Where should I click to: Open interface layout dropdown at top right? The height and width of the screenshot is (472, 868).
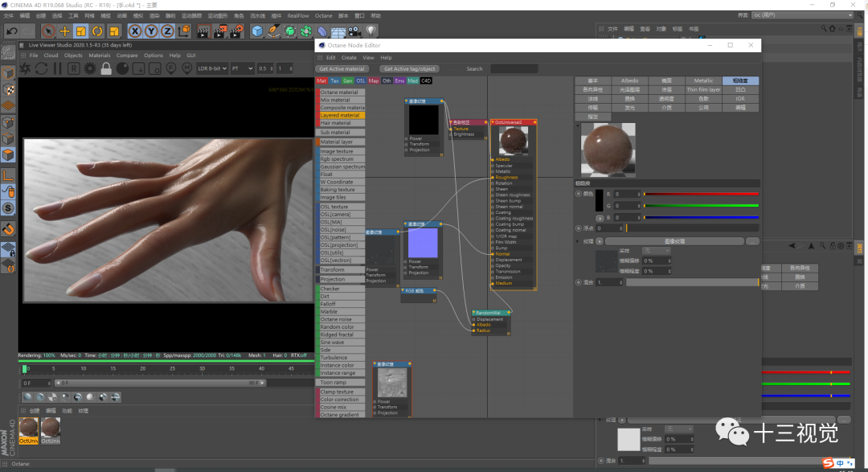coord(803,15)
